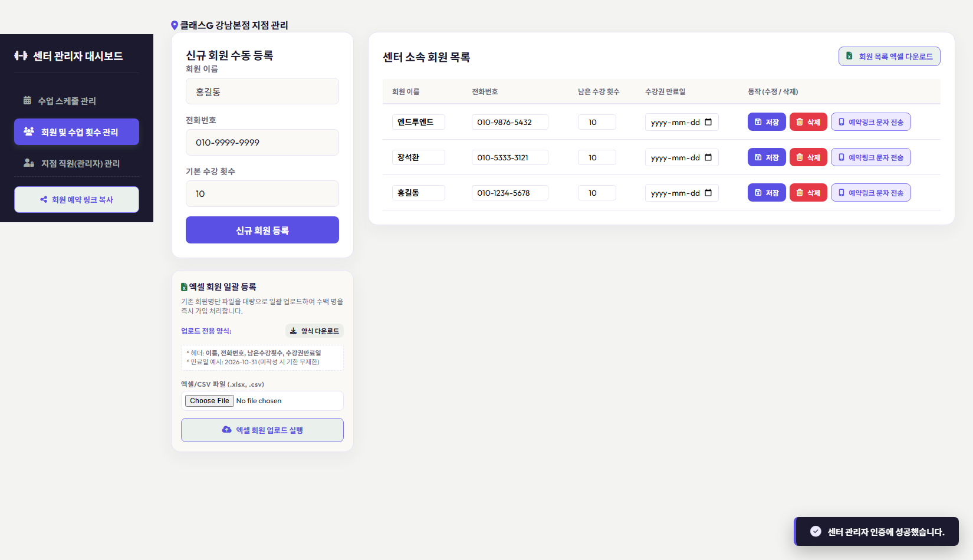Viewport: 973px width, 560px height.
Task: Click the 수강권 만료일 column header
Action: pyautogui.click(x=665, y=91)
